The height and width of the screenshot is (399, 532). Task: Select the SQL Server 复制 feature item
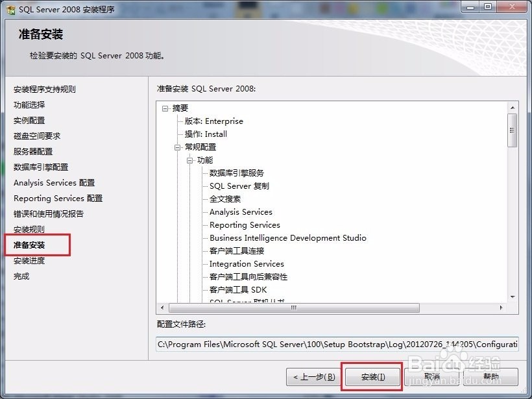pos(239,185)
